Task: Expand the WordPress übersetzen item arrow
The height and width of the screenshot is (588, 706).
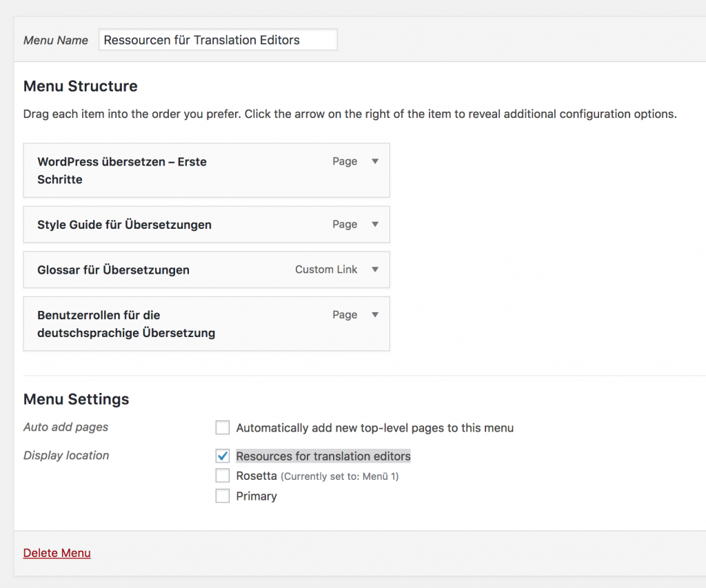Action: coord(375,161)
